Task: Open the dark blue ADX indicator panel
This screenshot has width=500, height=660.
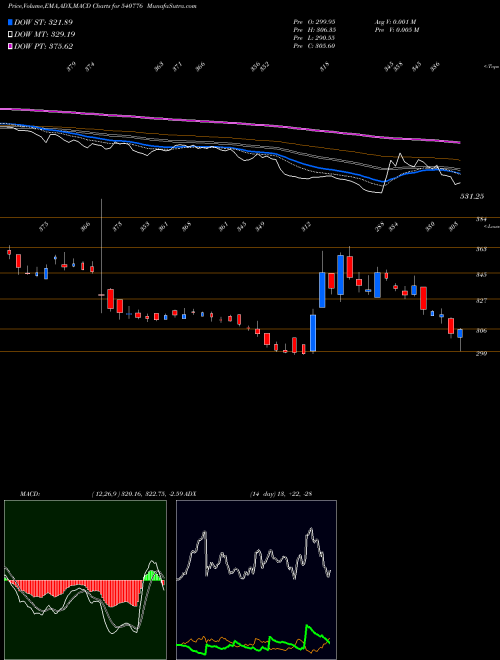Action: [256, 580]
